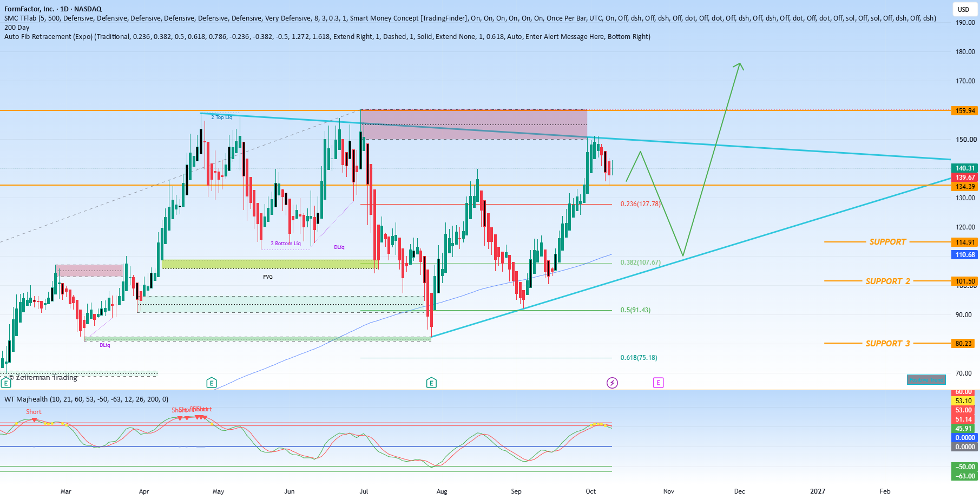Click the earnings E marker below Aug candles
980x499 pixels.
[431, 383]
